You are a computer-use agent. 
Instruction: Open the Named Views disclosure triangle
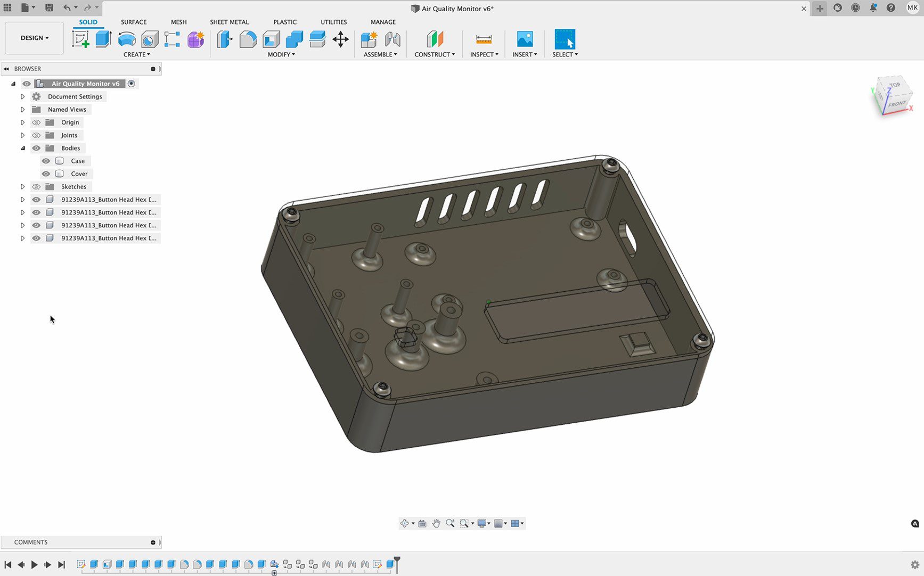[23, 109]
